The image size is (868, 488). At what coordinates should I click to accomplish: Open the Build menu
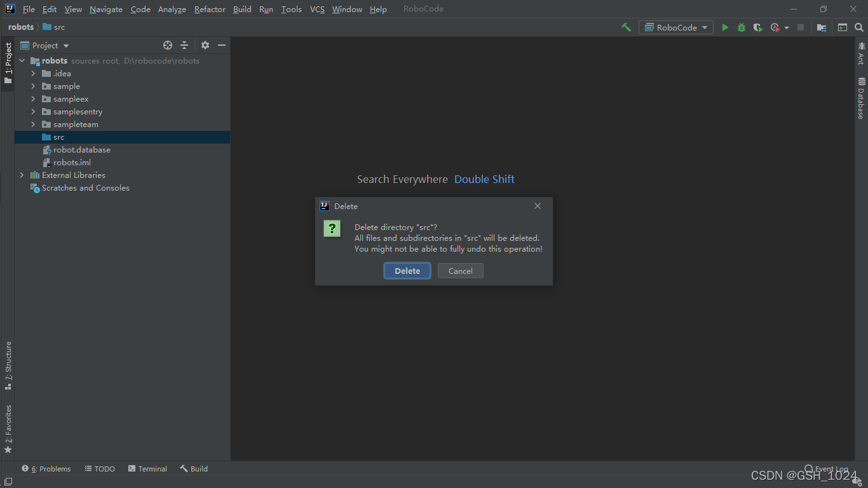point(242,9)
